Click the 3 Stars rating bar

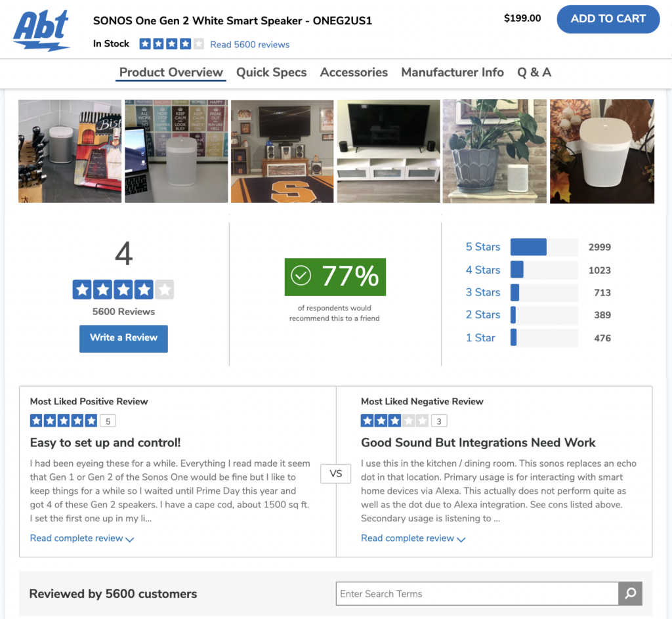pos(544,292)
